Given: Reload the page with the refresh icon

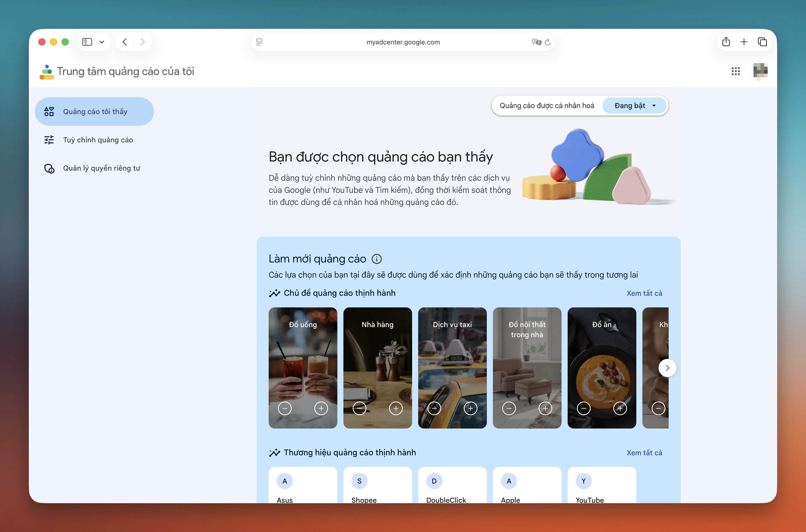Looking at the screenshot, I should [548, 42].
